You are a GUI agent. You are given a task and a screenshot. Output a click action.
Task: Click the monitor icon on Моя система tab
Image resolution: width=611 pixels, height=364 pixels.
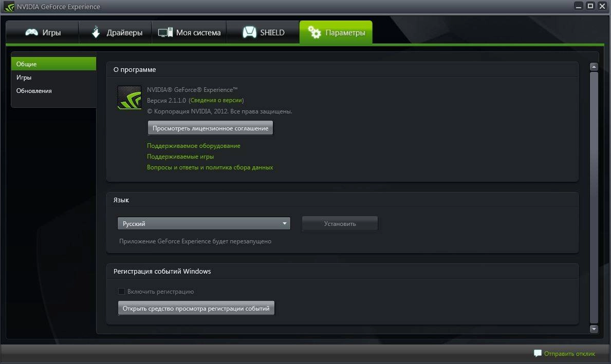pyautogui.click(x=165, y=32)
